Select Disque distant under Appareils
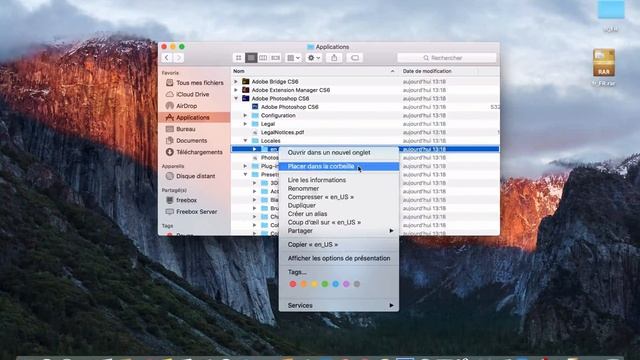Image resolution: width=640 pixels, height=360 pixels. coord(195,176)
